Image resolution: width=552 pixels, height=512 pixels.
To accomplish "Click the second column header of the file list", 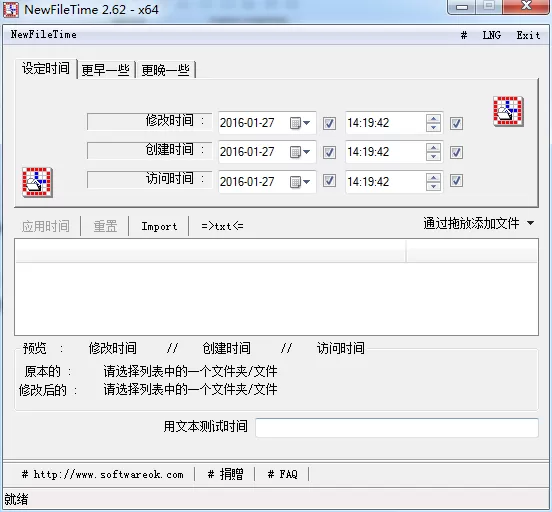I will pos(471,251).
